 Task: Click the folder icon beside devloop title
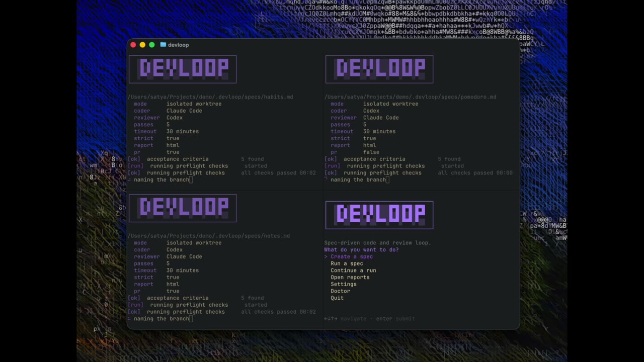163,45
